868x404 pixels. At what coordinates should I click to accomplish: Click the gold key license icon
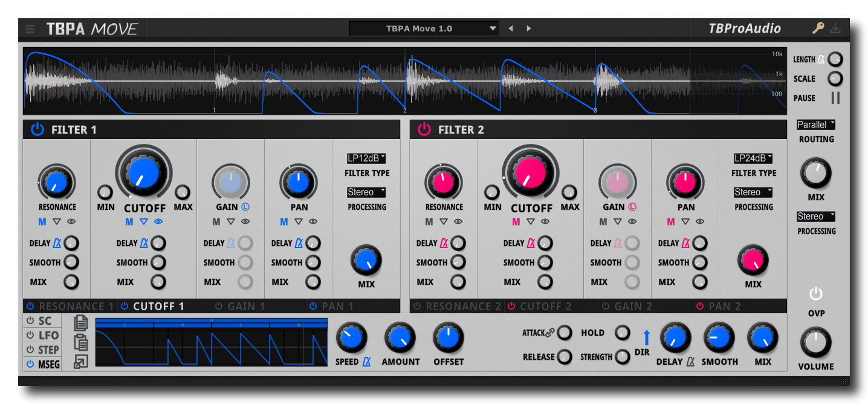pyautogui.click(x=818, y=28)
